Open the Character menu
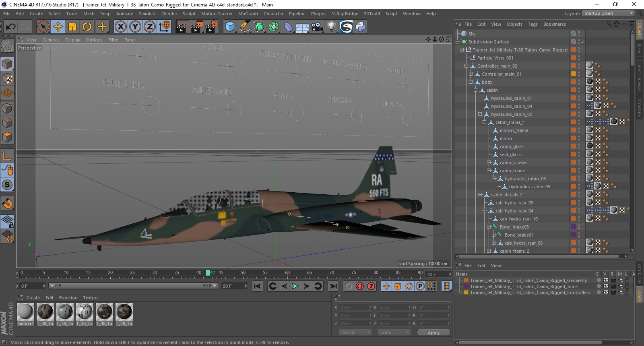The width and height of the screenshot is (644, 346). 273,14
